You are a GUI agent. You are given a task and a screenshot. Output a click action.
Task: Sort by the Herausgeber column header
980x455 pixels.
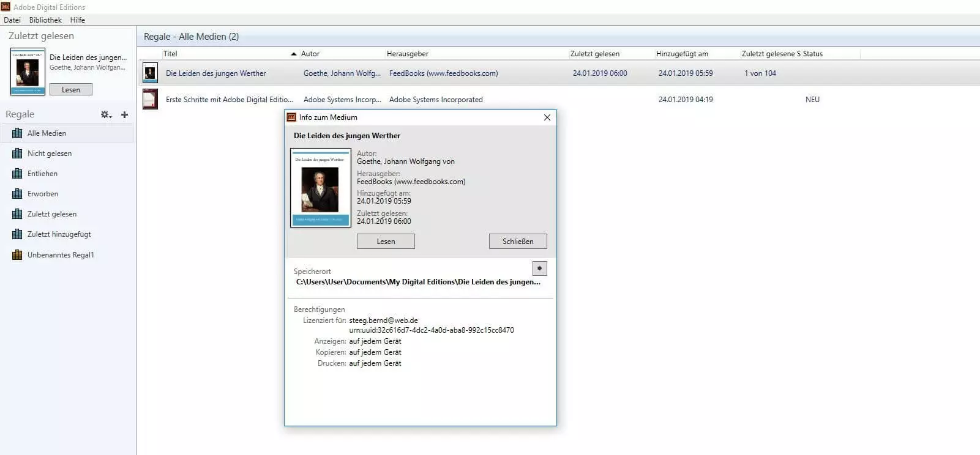(x=408, y=54)
